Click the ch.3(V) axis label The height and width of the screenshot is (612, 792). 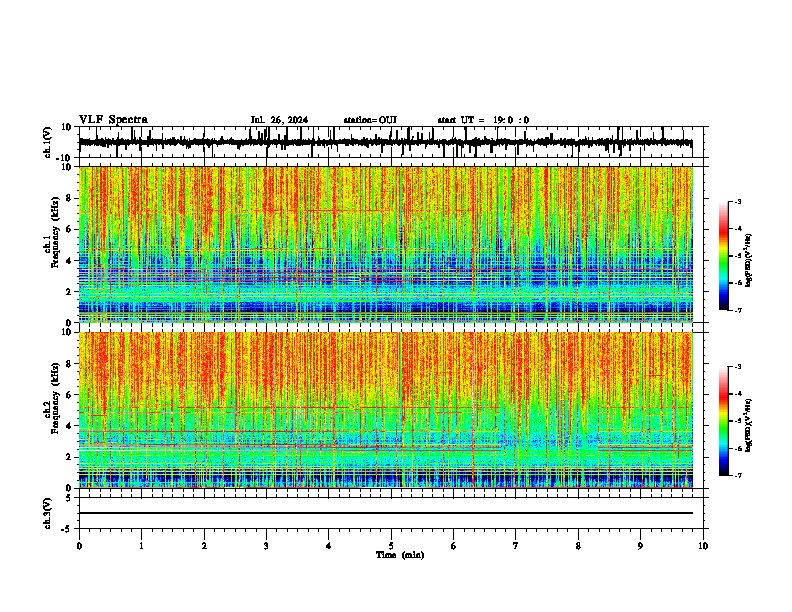click(x=48, y=513)
